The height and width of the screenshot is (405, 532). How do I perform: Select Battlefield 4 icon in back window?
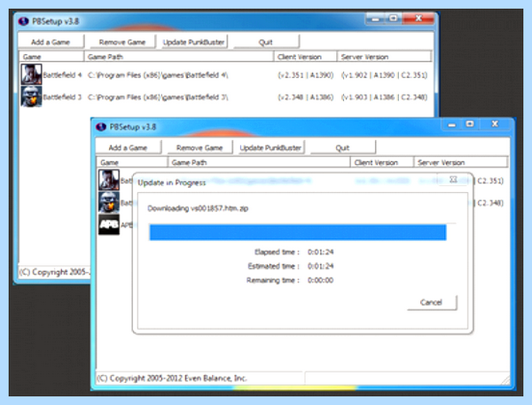(x=31, y=74)
